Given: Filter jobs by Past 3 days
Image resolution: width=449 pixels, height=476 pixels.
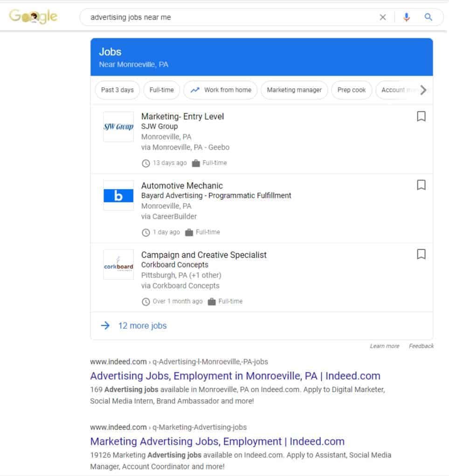Looking at the screenshot, I should pos(117,90).
